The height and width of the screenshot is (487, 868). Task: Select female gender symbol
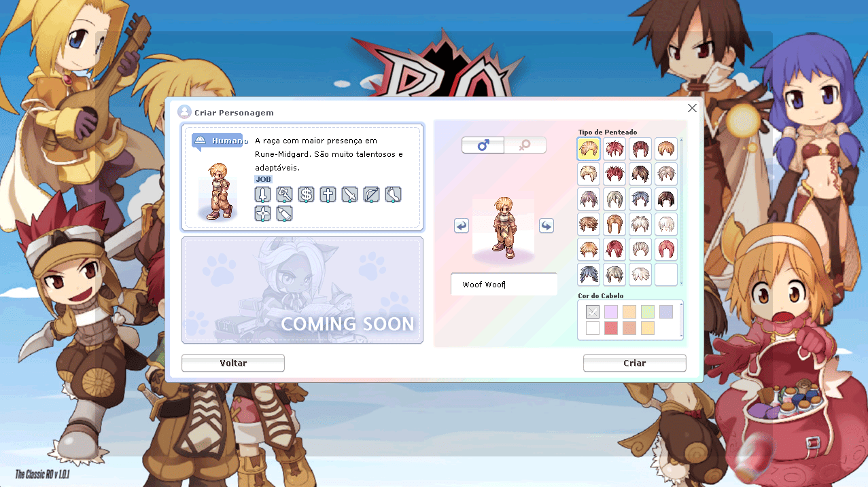click(525, 145)
